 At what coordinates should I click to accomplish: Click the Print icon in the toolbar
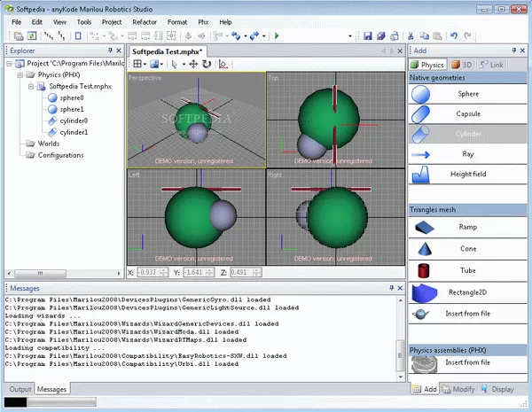pyautogui.click(x=395, y=35)
